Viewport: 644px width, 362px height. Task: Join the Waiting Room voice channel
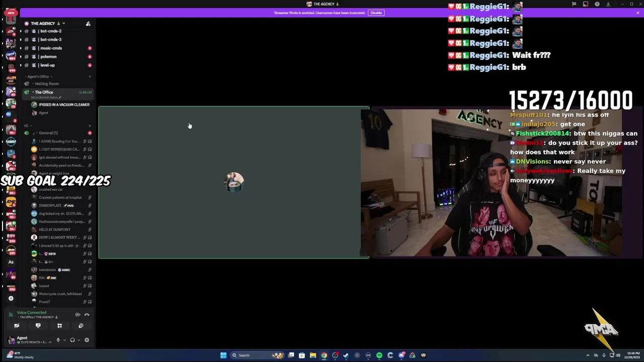(46, 84)
